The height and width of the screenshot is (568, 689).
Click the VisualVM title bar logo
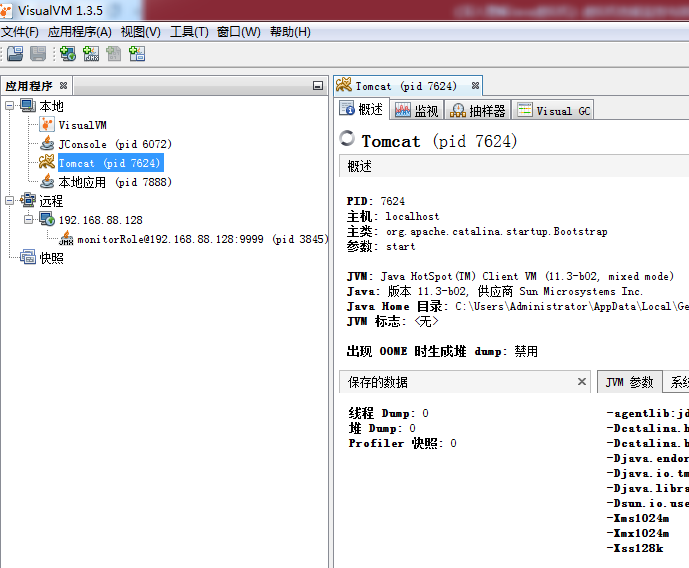tap(6, 11)
